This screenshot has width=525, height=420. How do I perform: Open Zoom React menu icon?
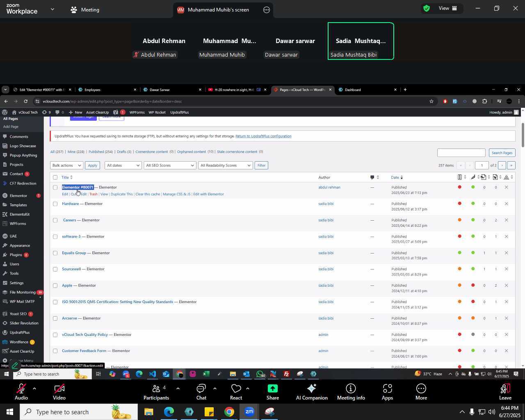(x=236, y=389)
